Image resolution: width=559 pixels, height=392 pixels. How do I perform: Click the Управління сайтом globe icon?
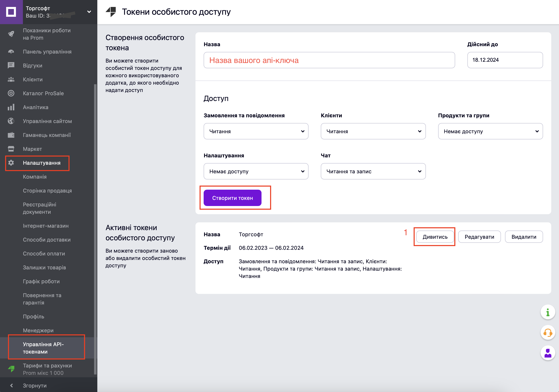coord(11,121)
